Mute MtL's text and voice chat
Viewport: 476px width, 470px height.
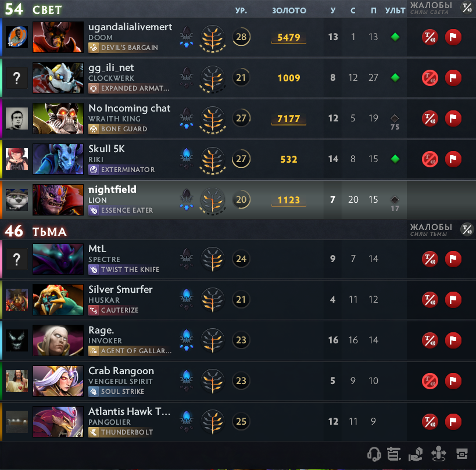point(430,259)
